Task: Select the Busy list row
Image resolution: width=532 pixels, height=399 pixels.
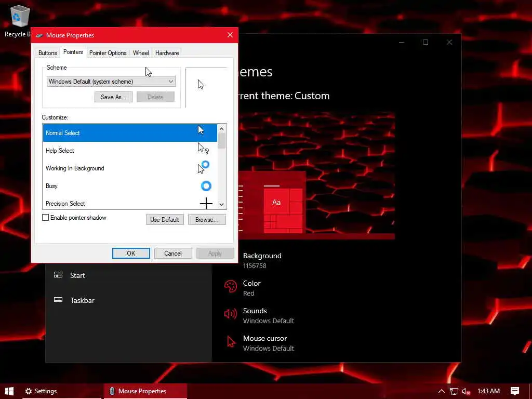Action: (x=130, y=186)
